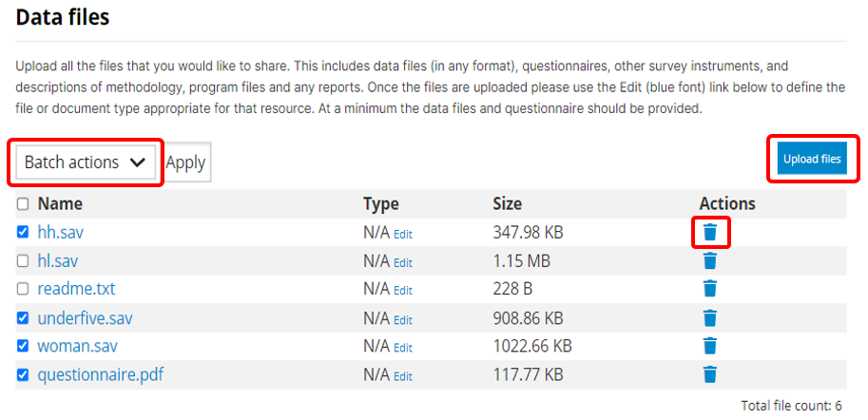The image size is (868, 420).
Task: Edit the type of hh.sav
Action: [403, 234]
